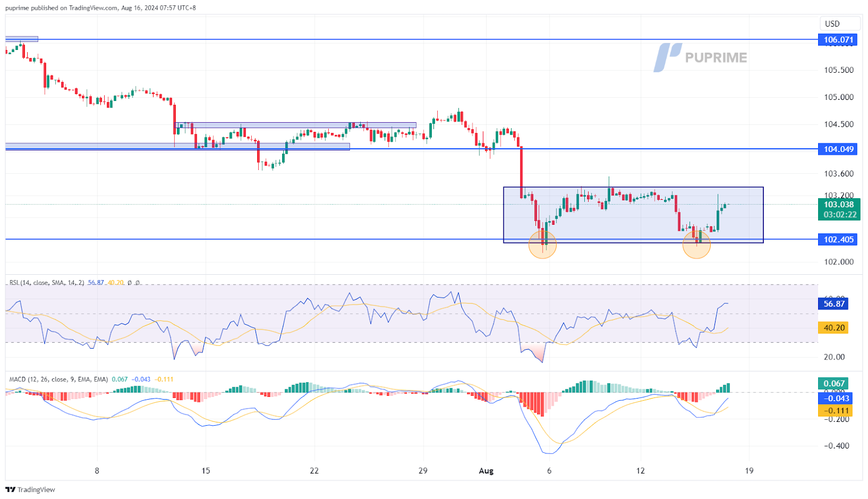Screen dimensions: 868x499
Task: Click the Aug label on time axis
Action: coord(486,471)
